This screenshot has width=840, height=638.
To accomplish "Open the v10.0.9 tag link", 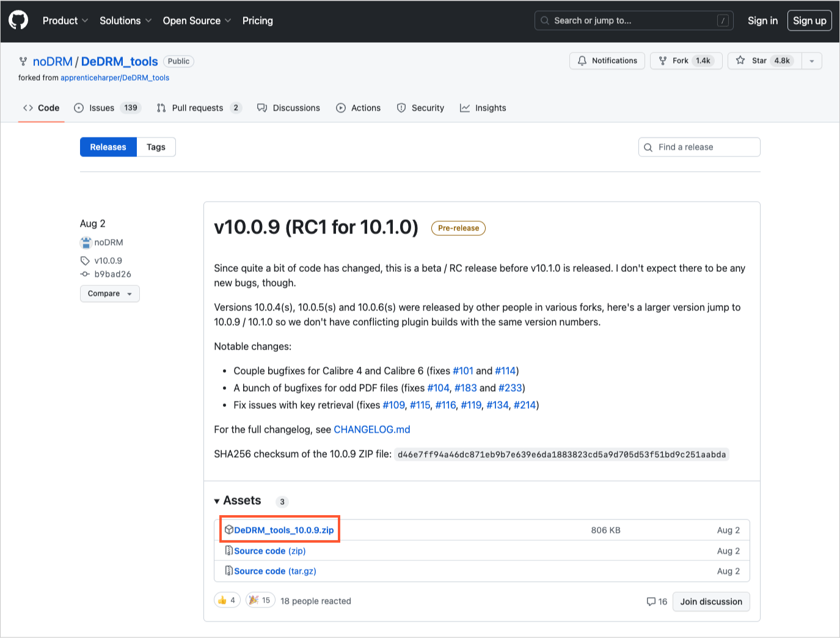I will coord(108,260).
